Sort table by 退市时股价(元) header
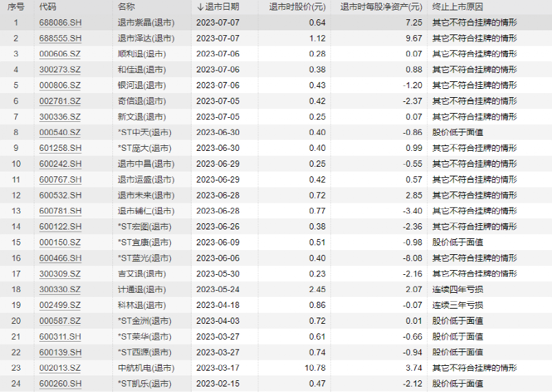 [296, 7]
